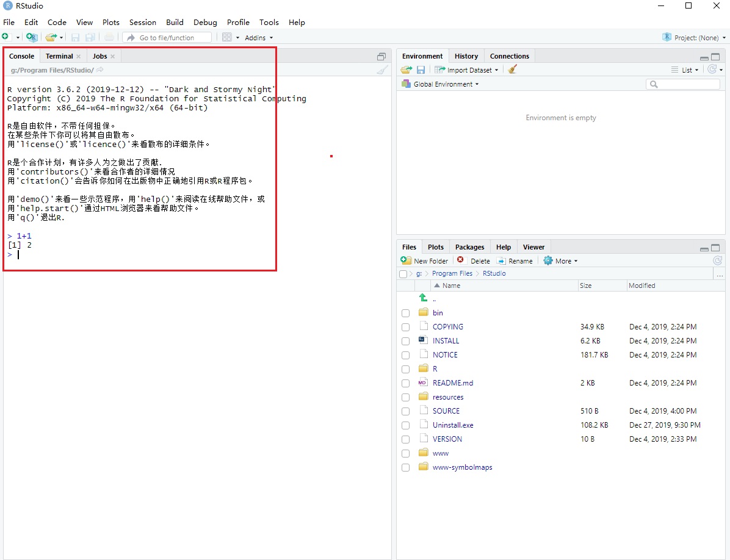Switch to the Packages tab
Image resolution: width=730 pixels, height=560 pixels.
pos(469,247)
